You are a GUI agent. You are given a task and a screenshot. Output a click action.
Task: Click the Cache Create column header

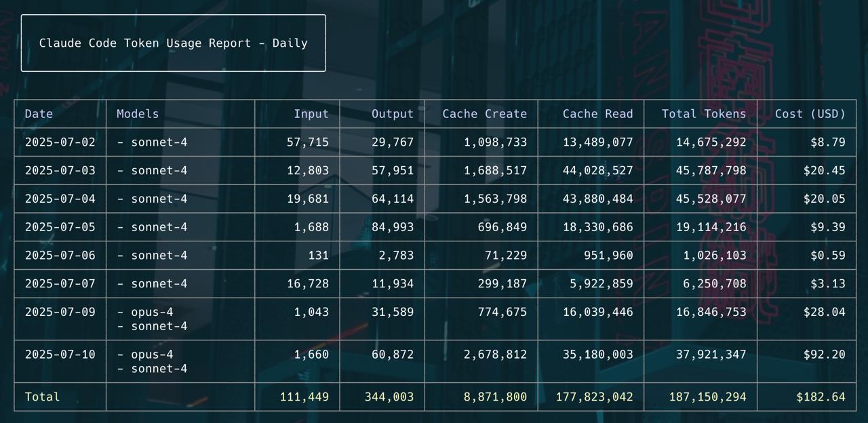coord(484,114)
